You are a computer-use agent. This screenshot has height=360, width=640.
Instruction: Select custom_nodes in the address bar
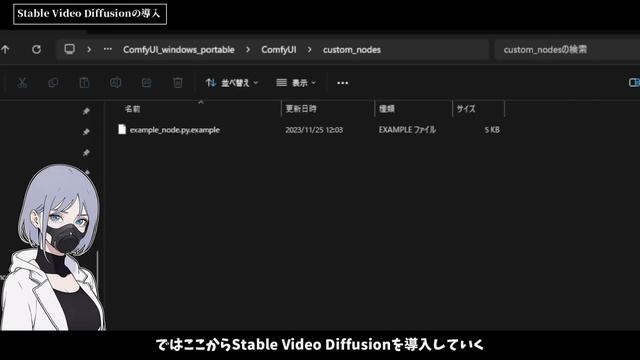coord(352,50)
